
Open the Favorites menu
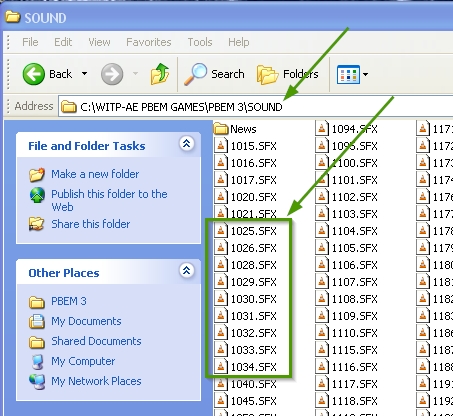148,42
